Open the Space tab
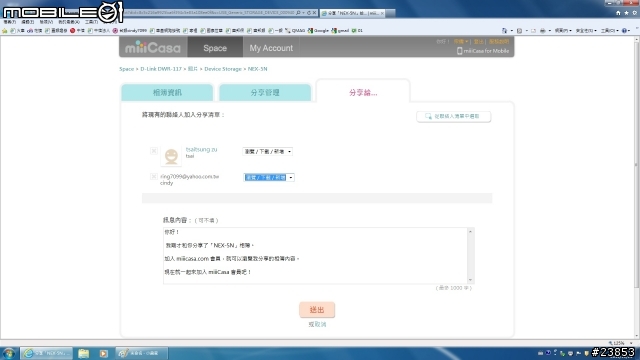Screen dimensions: 640x360 [215, 48]
